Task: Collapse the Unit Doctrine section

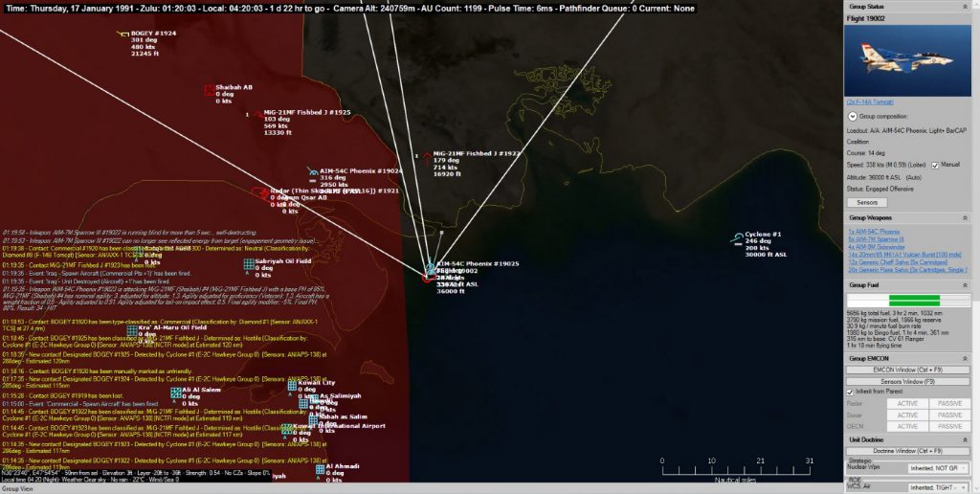Action: pos(965,440)
